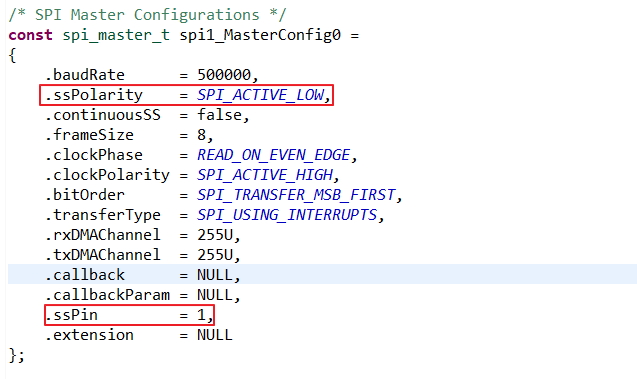Click the value '500000'
This screenshot has height=379, width=637.
click(x=224, y=75)
